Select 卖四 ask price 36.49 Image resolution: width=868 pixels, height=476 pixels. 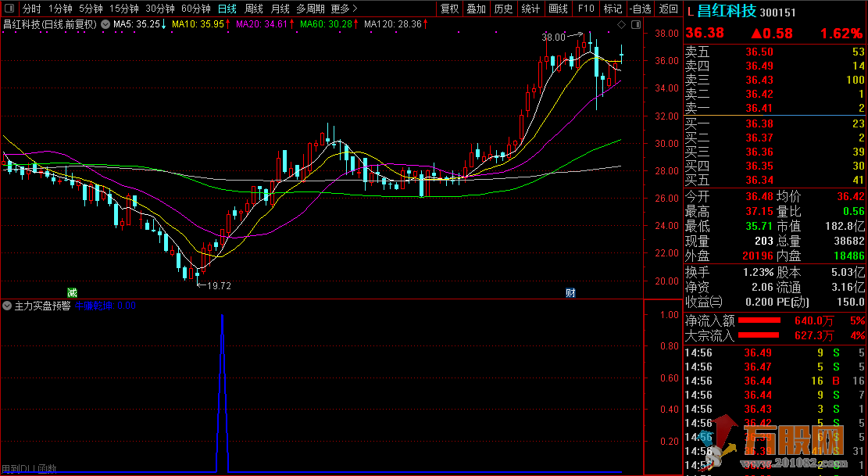tap(759, 66)
